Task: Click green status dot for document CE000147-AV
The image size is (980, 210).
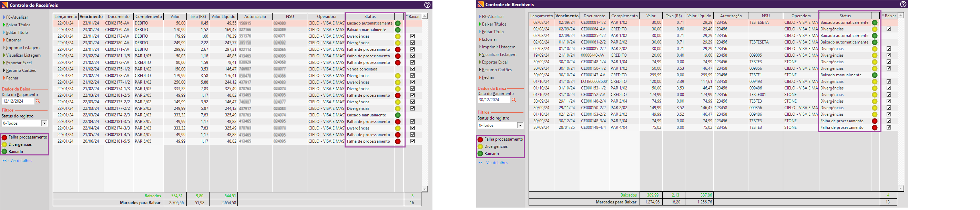Action: click(x=875, y=75)
